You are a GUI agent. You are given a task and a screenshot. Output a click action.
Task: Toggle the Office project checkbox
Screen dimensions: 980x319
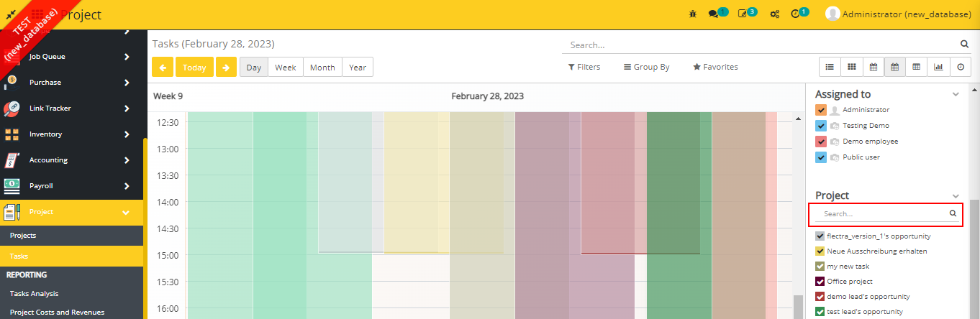click(x=820, y=282)
